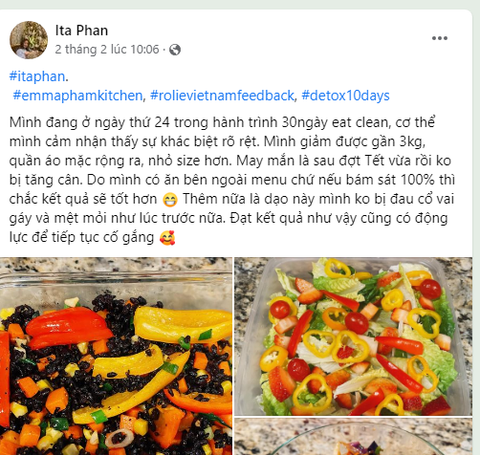Follow the #itaphan hashtag
This screenshot has height=455, width=480.
[37, 76]
